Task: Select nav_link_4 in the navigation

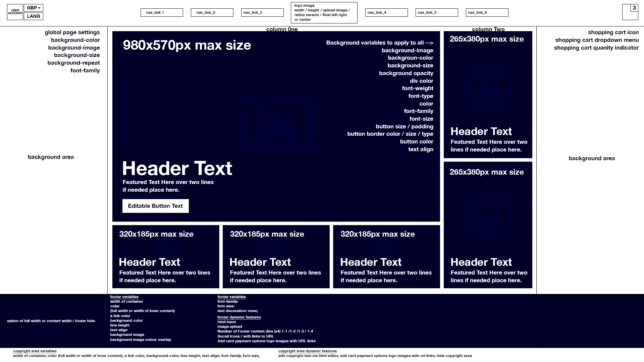Action: (386, 12)
